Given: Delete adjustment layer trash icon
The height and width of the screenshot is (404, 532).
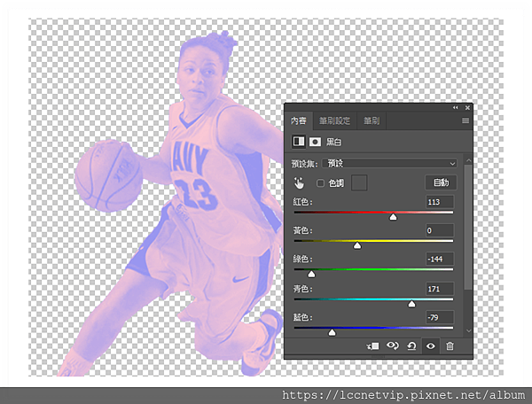Looking at the screenshot, I should click(450, 346).
